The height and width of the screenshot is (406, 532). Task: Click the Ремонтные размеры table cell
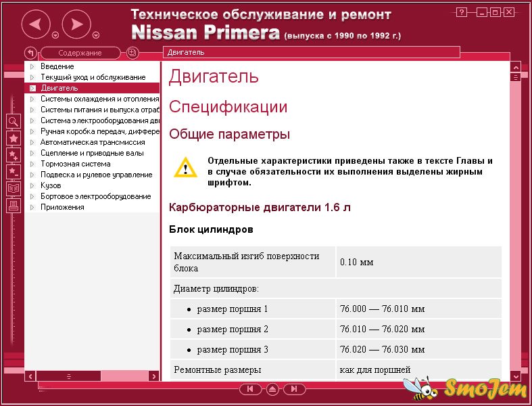[x=253, y=369]
